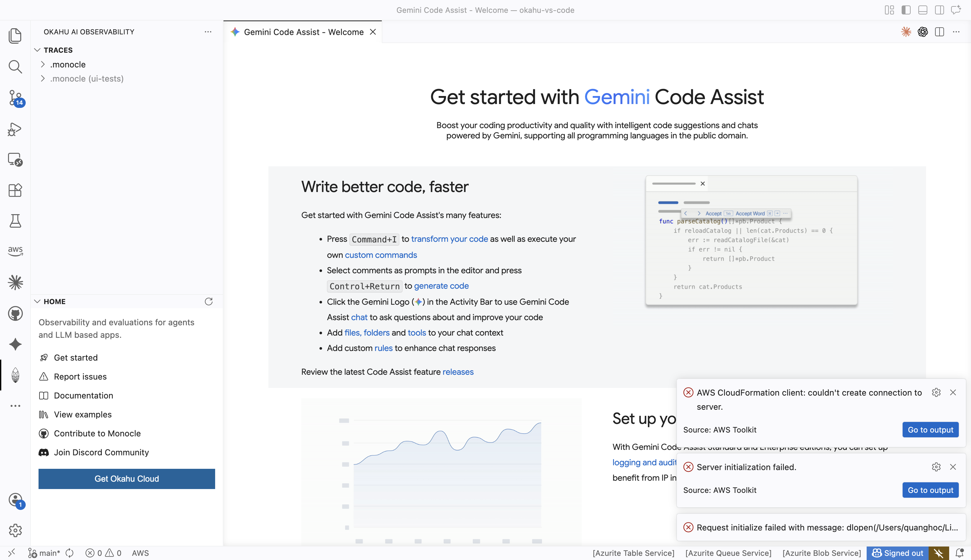Open the AWS Toolkit view
The width and height of the screenshot is (971, 560).
15,251
